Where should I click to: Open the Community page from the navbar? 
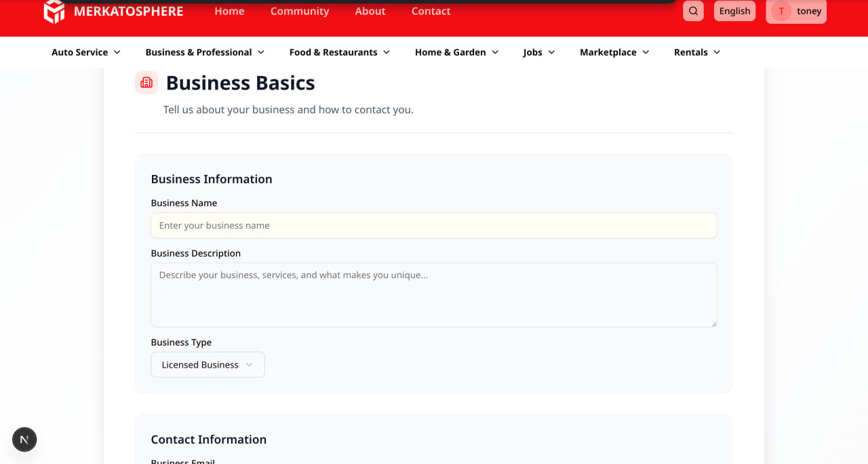tap(300, 11)
